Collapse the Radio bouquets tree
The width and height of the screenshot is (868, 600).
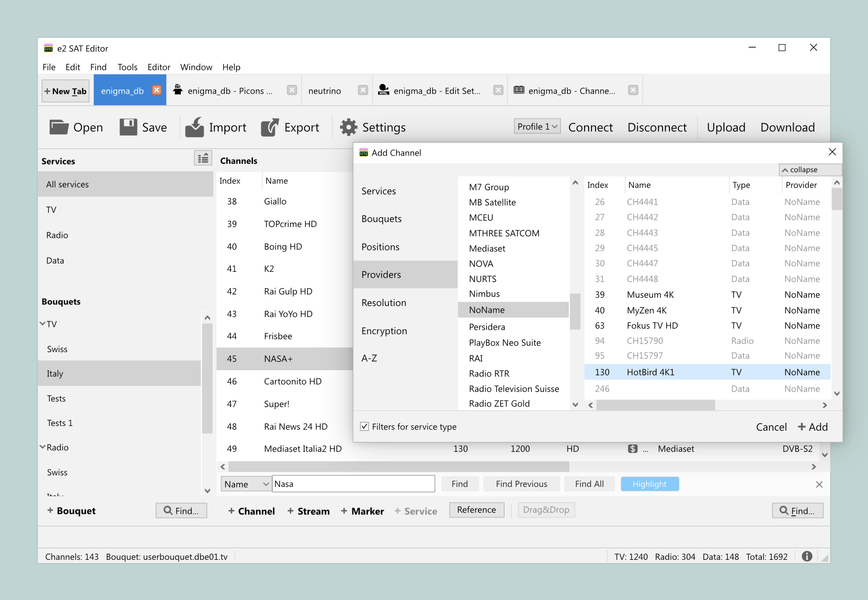(x=42, y=447)
